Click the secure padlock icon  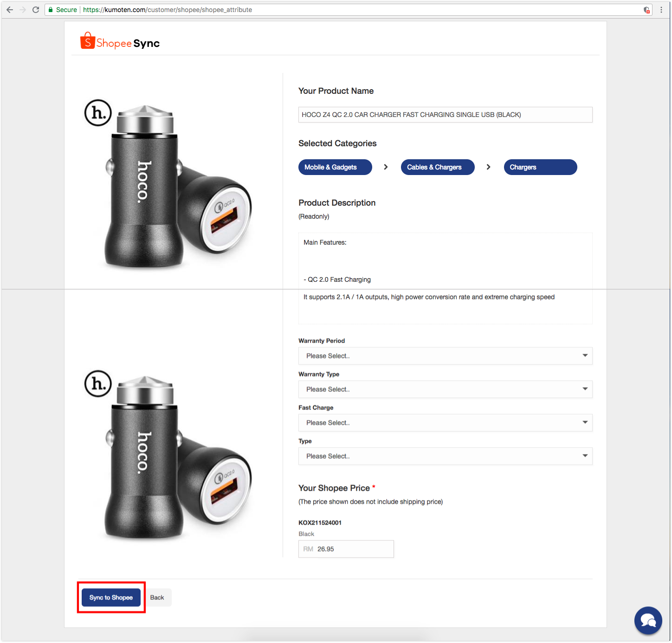(x=51, y=10)
